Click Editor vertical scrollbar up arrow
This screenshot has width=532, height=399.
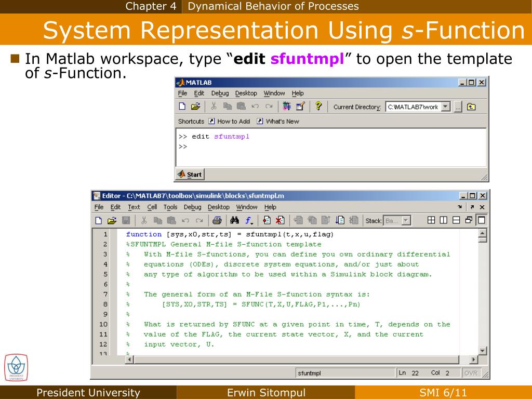(483, 233)
